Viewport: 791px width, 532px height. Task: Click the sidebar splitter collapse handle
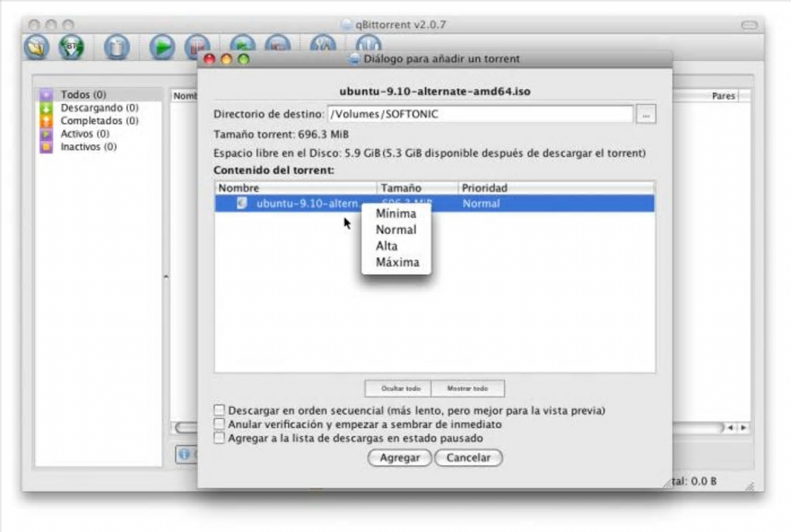(x=166, y=277)
